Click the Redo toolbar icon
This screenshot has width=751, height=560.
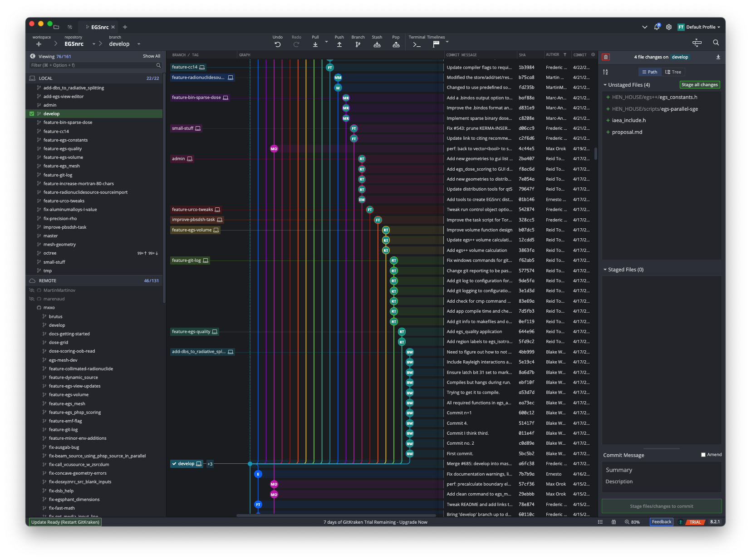(296, 44)
